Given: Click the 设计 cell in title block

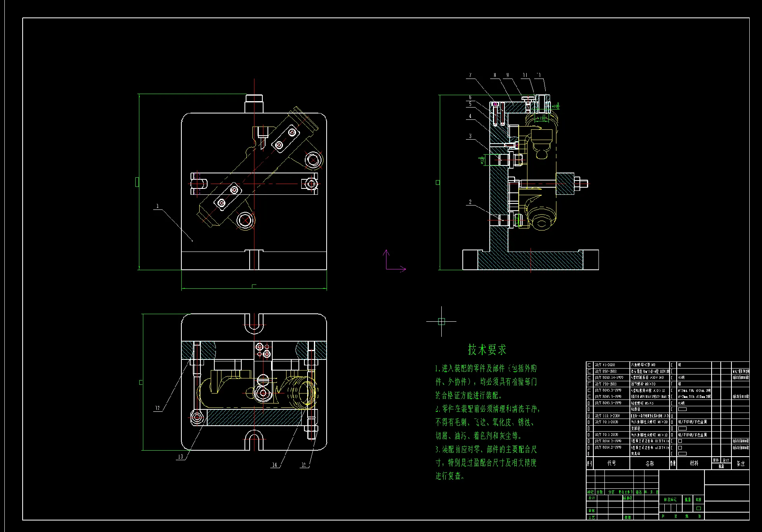Looking at the screenshot, I should point(592,498).
